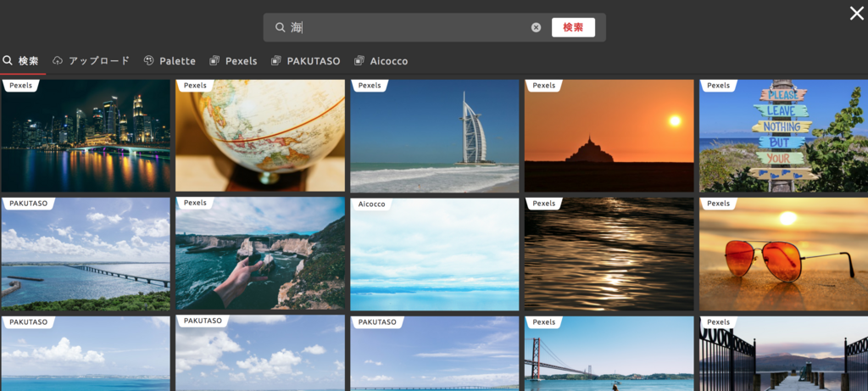Screen dimensions: 868x391
Task: Select the dark rippling water photo
Action: [x=609, y=254]
